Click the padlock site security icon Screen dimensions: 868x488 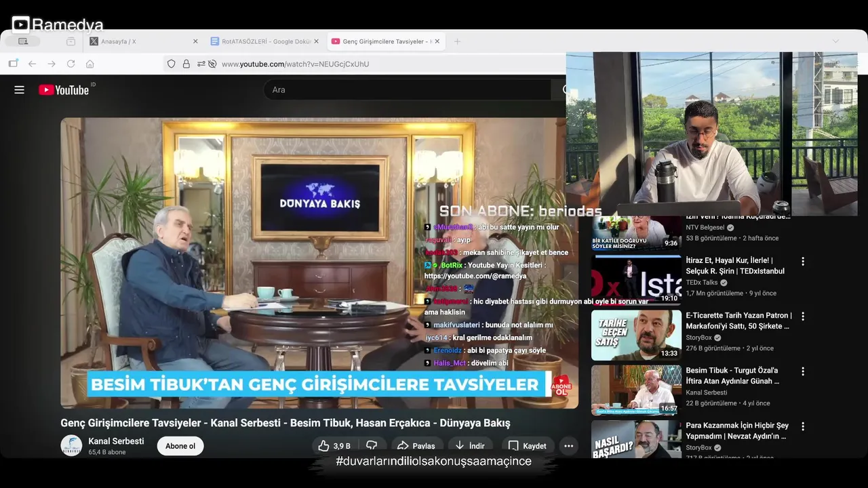[186, 64]
